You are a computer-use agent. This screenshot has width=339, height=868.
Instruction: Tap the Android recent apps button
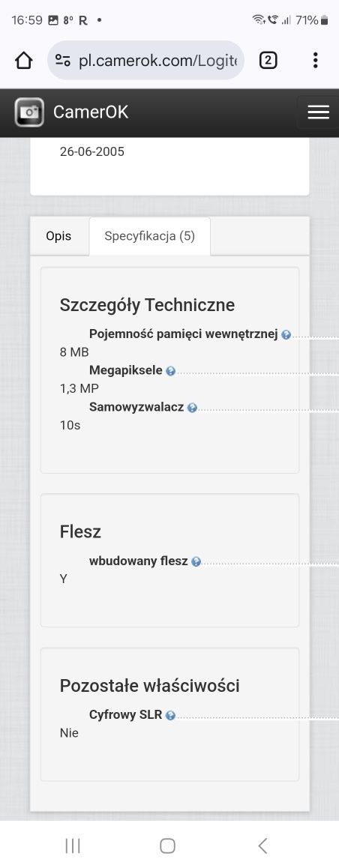point(73,846)
